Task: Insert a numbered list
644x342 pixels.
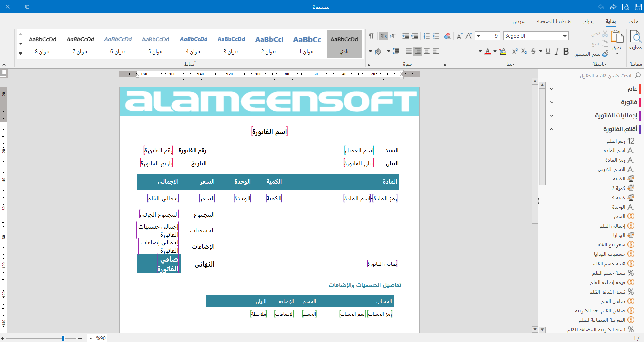Action: 426,36
